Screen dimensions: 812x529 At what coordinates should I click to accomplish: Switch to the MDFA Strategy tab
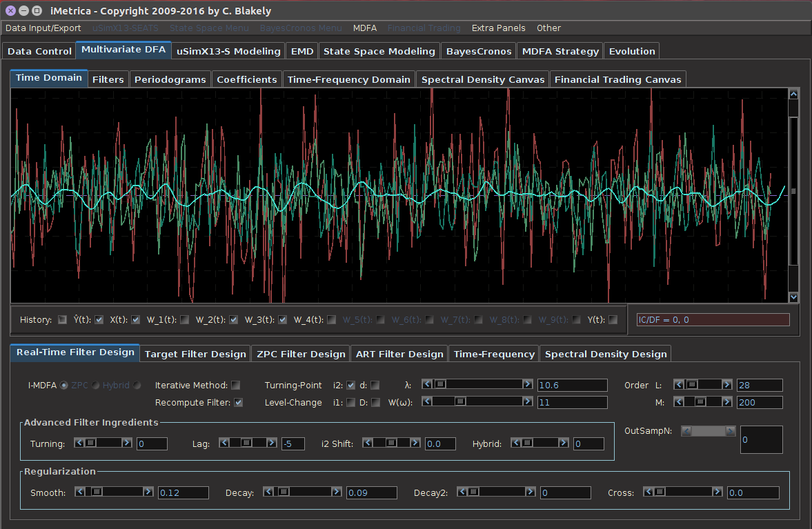click(560, 51)
